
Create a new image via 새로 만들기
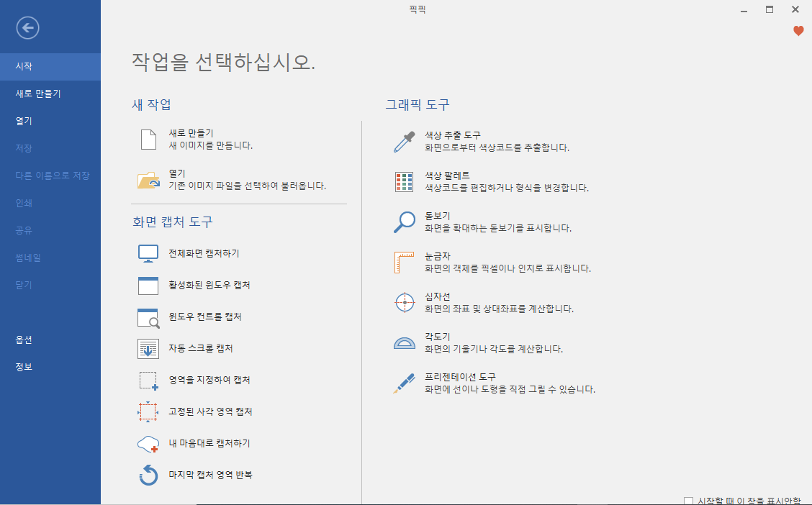187,134
